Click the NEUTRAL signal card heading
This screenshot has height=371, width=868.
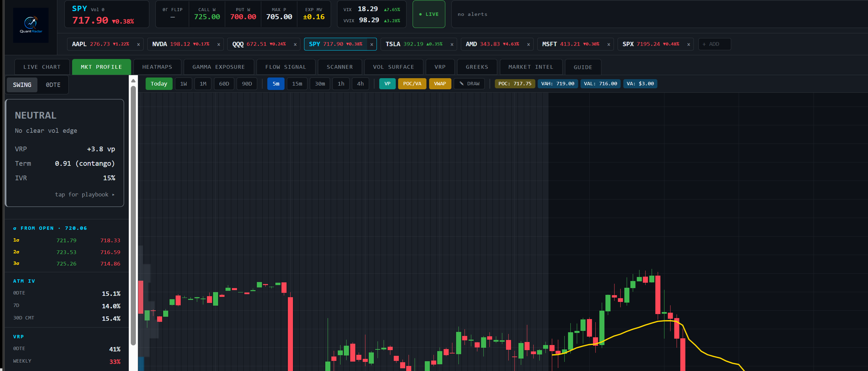click(x=35, y=116)
